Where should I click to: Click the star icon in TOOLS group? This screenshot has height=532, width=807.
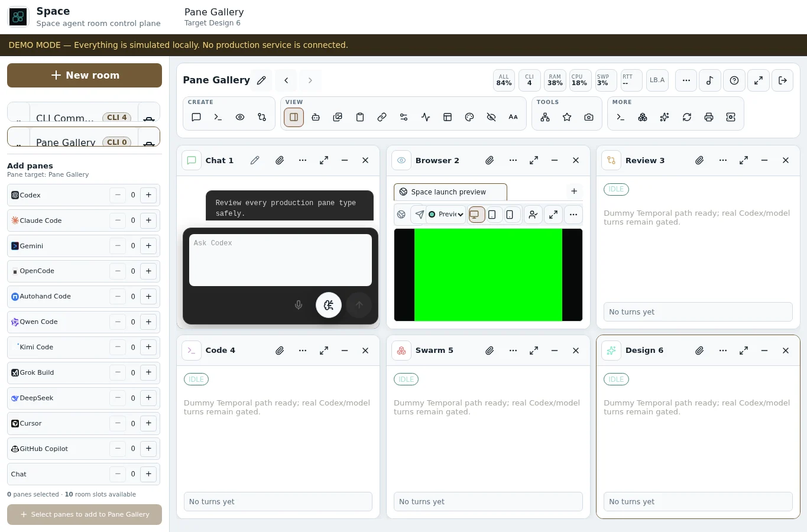[567, 117]
